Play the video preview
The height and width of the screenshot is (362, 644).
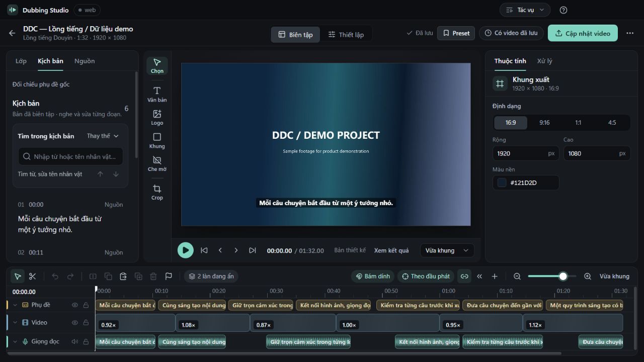186,250
